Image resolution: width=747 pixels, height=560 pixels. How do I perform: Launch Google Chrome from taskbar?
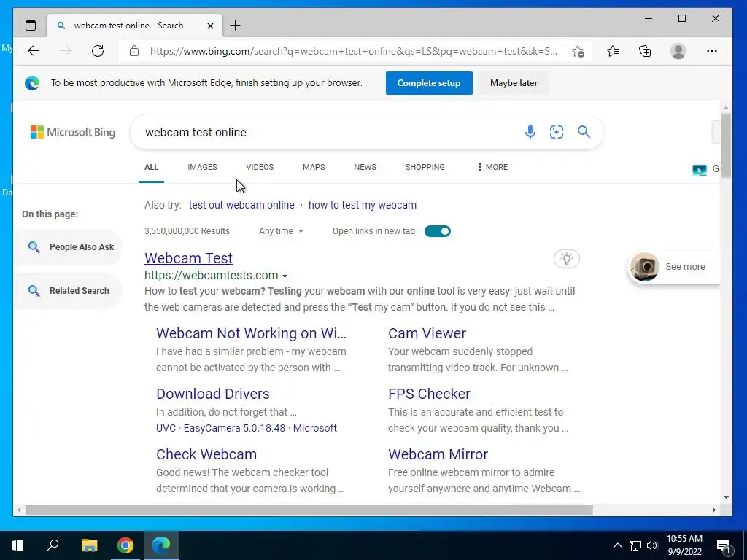(x=125, y=545)
